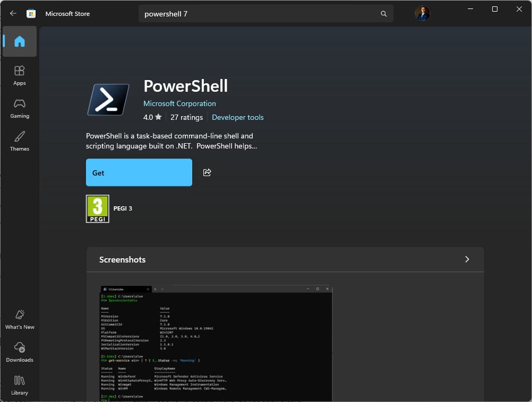Click the PowerShell app logo
The image size is (532, 402).
tap(108, 99)
